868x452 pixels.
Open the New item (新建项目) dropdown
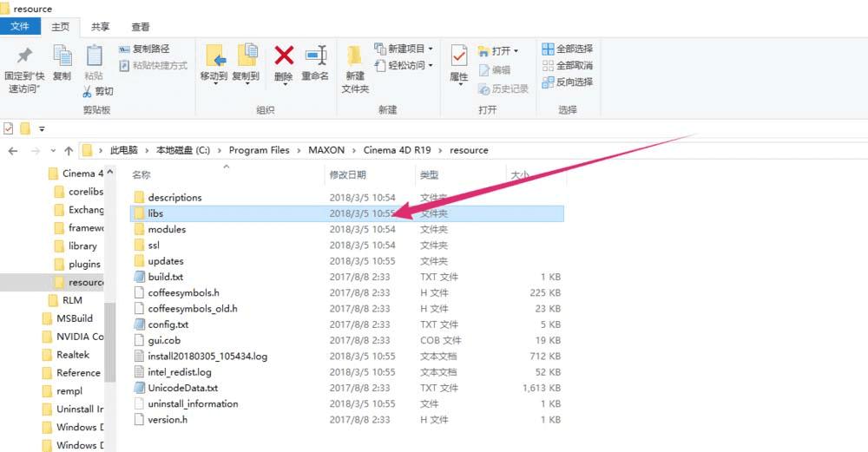pos(404,49)
